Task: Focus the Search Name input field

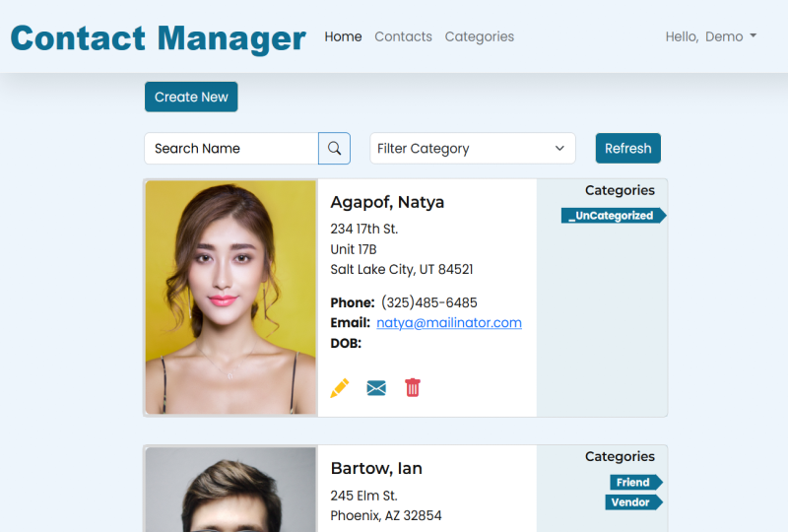Action: (x=231, y=149)
